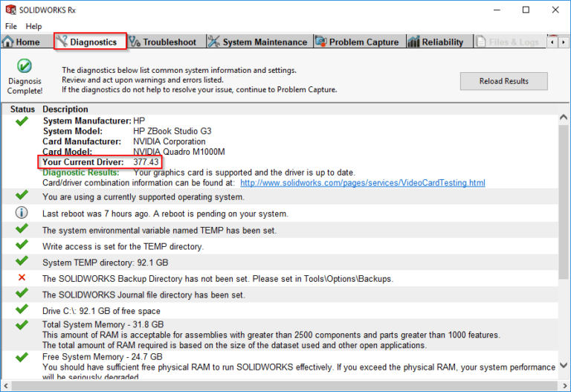Click the Problem Capture camera icon
This screenshot has height=392, width=571.
coord(321,42)
